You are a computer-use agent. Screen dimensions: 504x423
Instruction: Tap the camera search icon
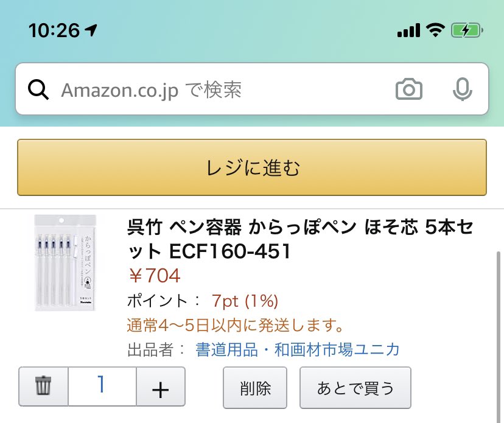pyautogui.click(x=408, y=89)
